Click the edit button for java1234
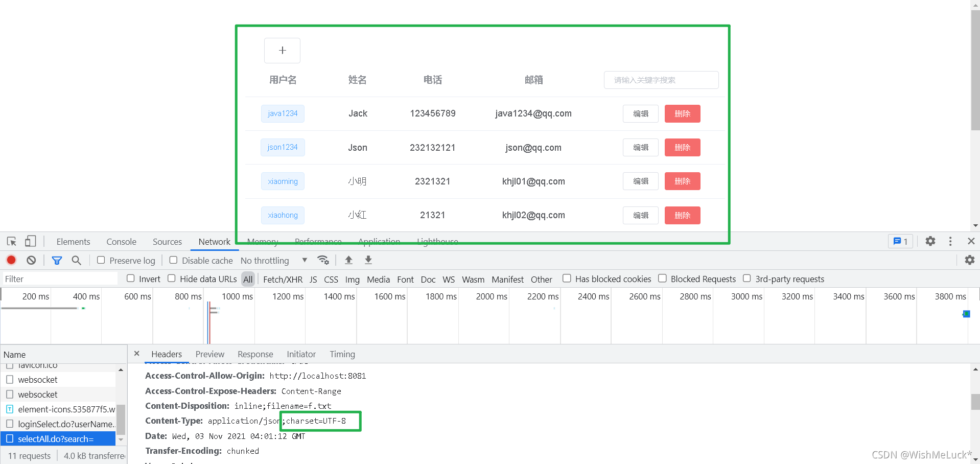980x464 pixels. (x=641, y=113)
